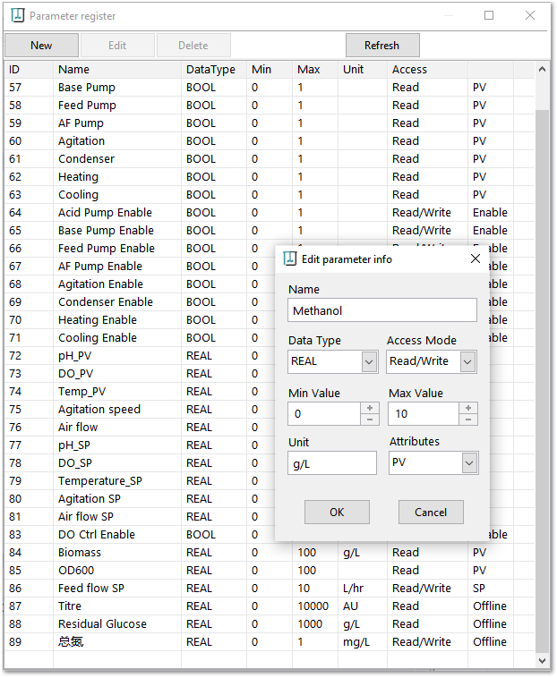Click the Unit column header
Viewport: 557px width, 678px height.
coord(362,70)
